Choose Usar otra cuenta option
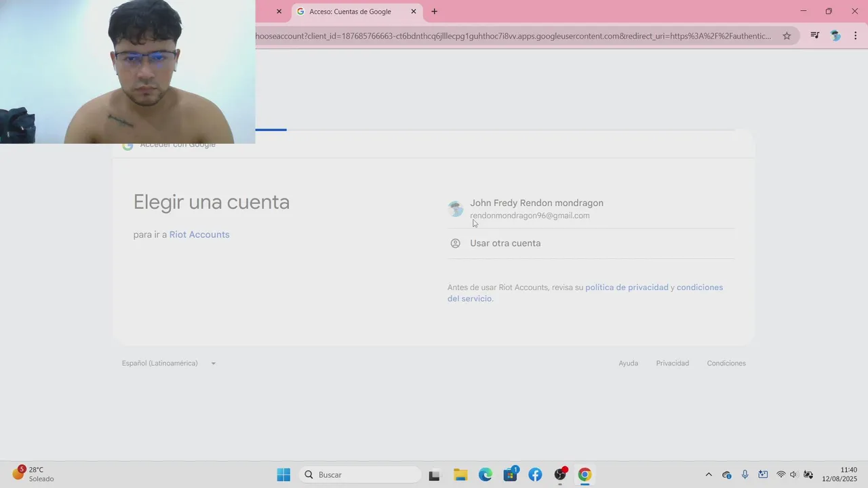The height and width of the screenshot is (488, 868). point(591,243)
